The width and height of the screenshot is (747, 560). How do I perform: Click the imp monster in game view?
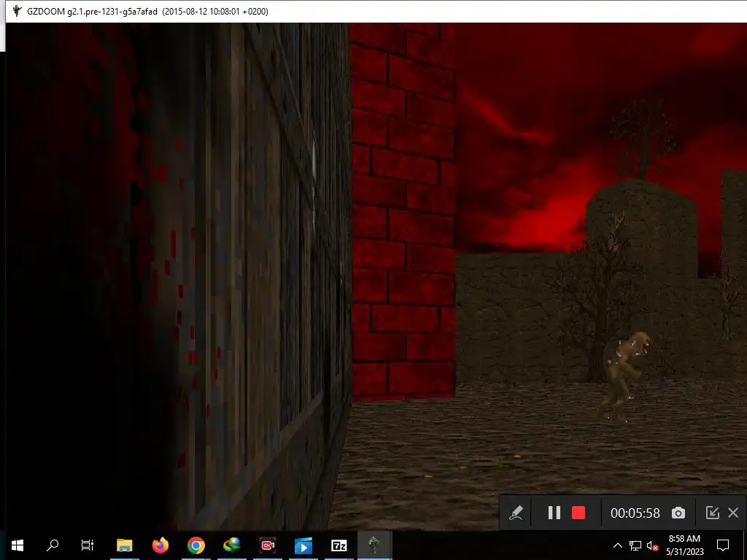click(623, 376)
